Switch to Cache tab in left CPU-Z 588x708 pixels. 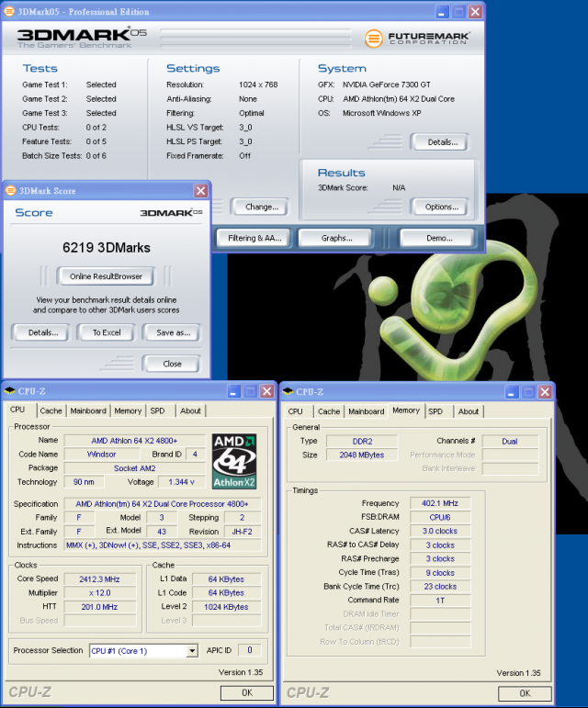point(51,410)
